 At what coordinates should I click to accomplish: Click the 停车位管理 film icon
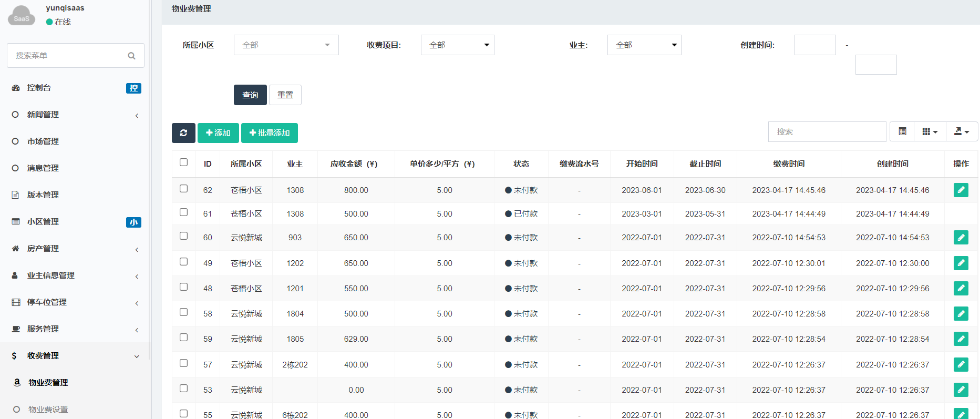[16, 302]
